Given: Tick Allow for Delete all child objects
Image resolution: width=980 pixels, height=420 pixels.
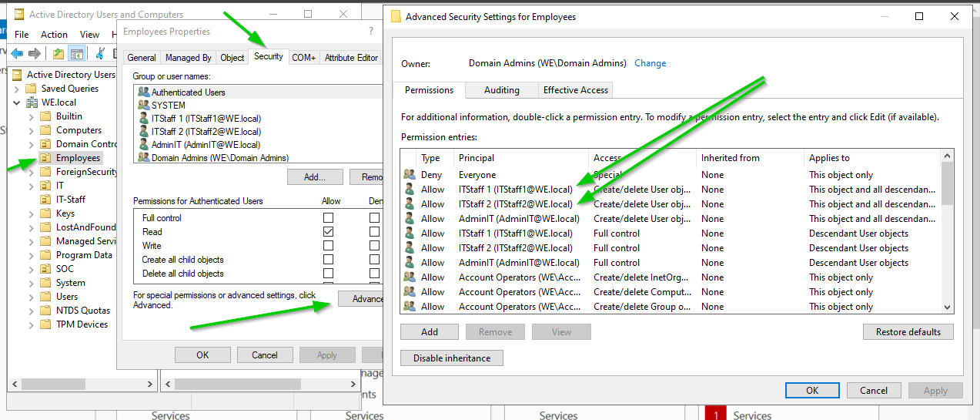Looking at the screenshot, I should [329, 274].
